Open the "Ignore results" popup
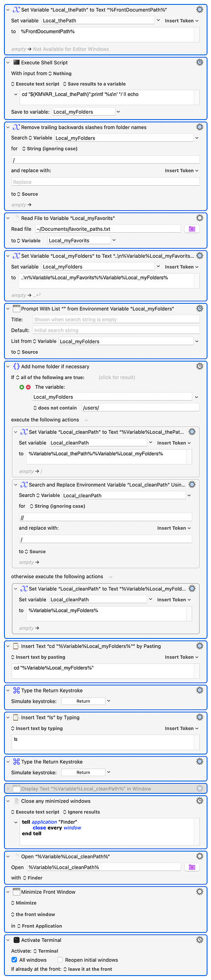211x980 pixels. (x=81, y=812)
